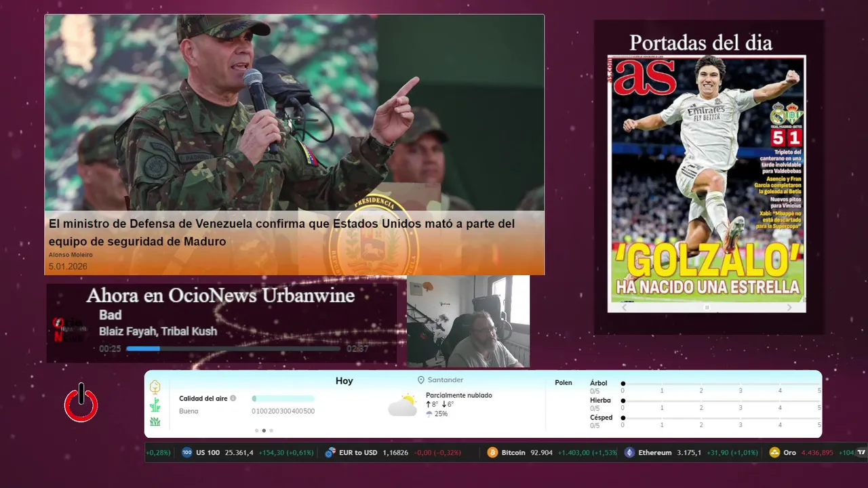Click the Oro ticker label

click(x=790, y=452)
